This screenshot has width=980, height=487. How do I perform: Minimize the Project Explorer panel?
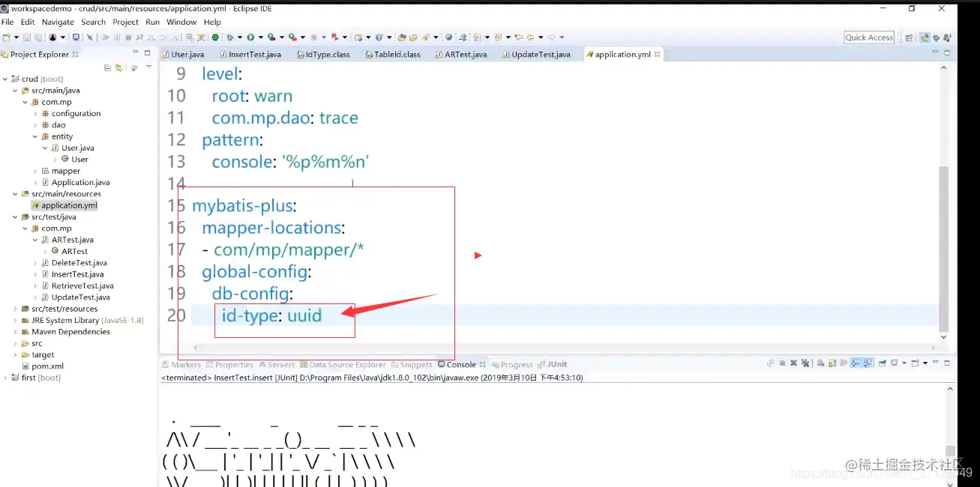tap(136, 52)
